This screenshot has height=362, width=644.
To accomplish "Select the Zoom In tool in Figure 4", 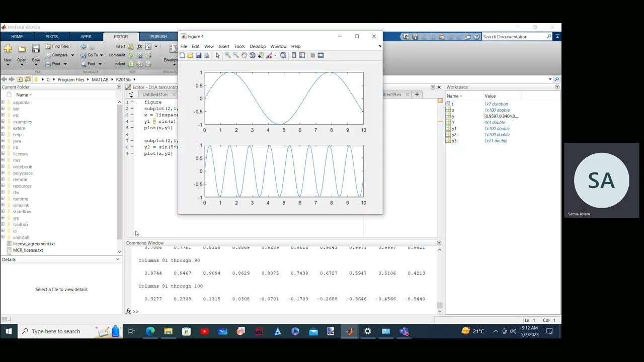I will click(228, 55).
